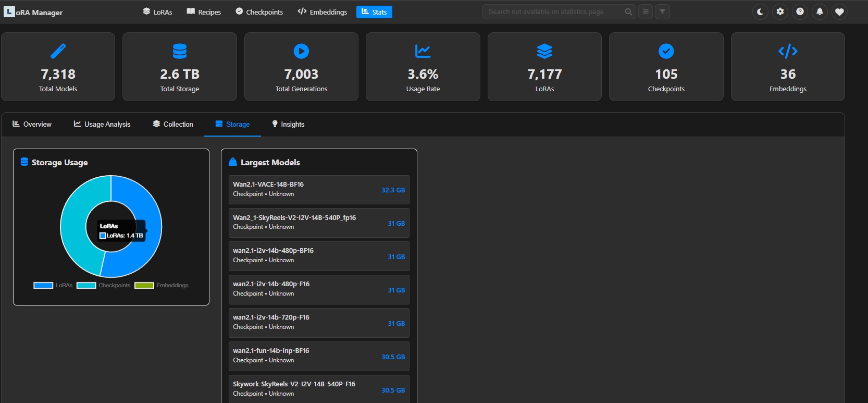Click the Total Storage database icon
The height and width of the screenshot is (403, 868).
click(180, 51)
